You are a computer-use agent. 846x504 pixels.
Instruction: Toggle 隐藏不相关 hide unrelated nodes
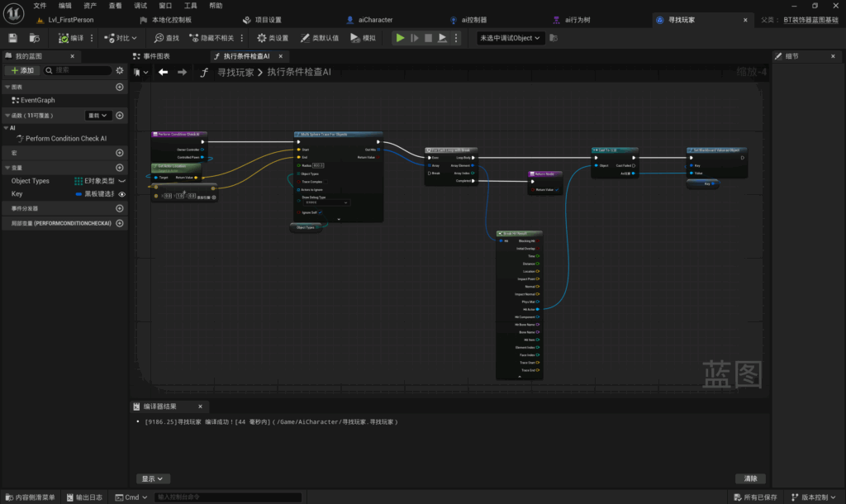coord(212,38)
